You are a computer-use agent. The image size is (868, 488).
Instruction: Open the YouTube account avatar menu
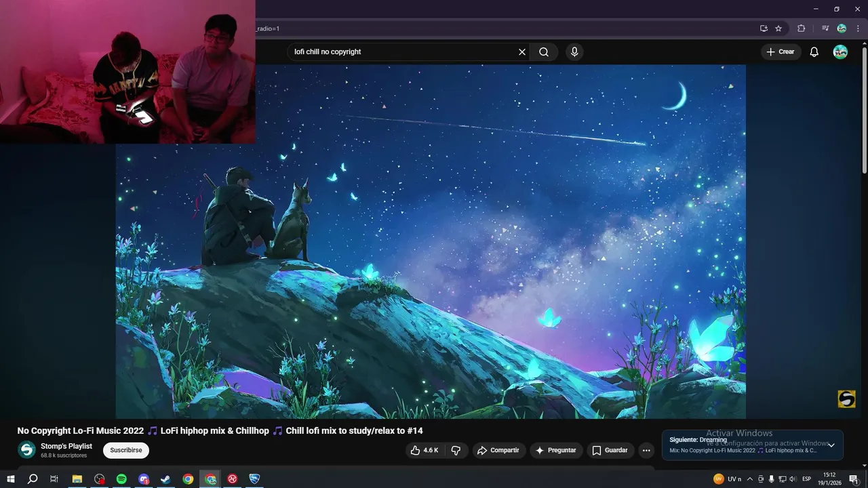840,52
